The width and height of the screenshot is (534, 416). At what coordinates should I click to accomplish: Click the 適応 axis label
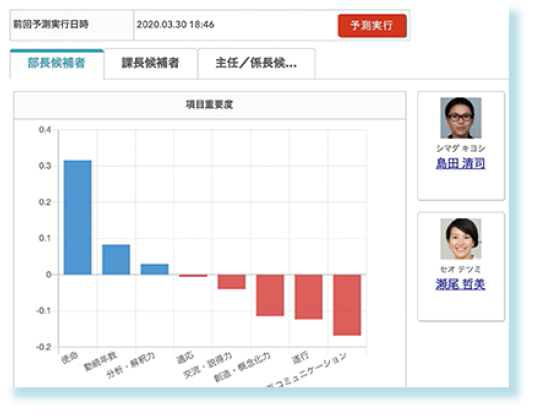185,358
